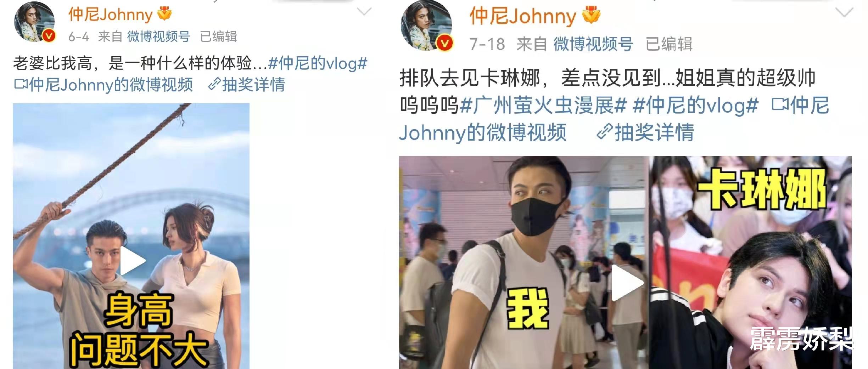Open the #仲尼的vlog# hashtag in the left post
Viewport: 868px width, 369px height.
[x=318, y=64]
